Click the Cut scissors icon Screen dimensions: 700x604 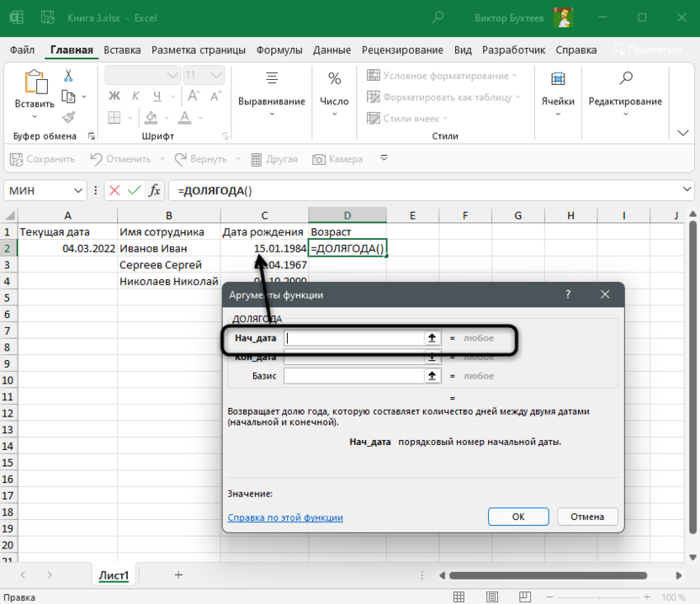pyautogui.click(x=68, y=75)
